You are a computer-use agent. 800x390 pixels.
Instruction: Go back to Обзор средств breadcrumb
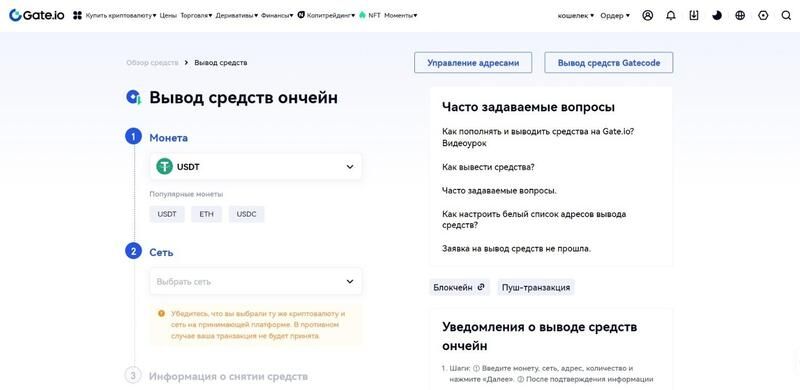[153, 63]
